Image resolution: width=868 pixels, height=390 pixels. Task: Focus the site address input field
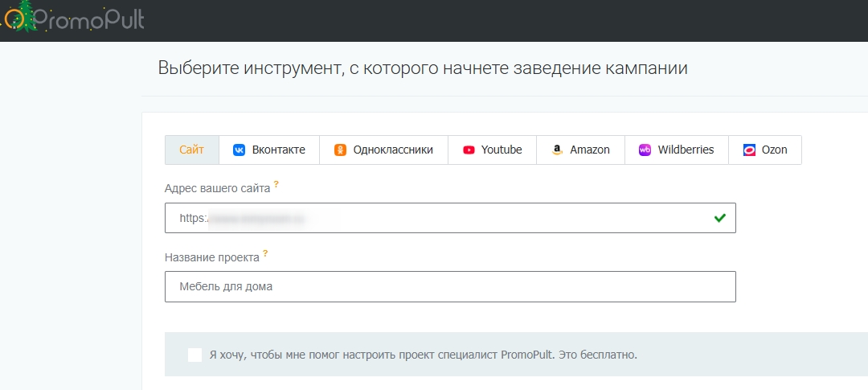coord(450,218)
